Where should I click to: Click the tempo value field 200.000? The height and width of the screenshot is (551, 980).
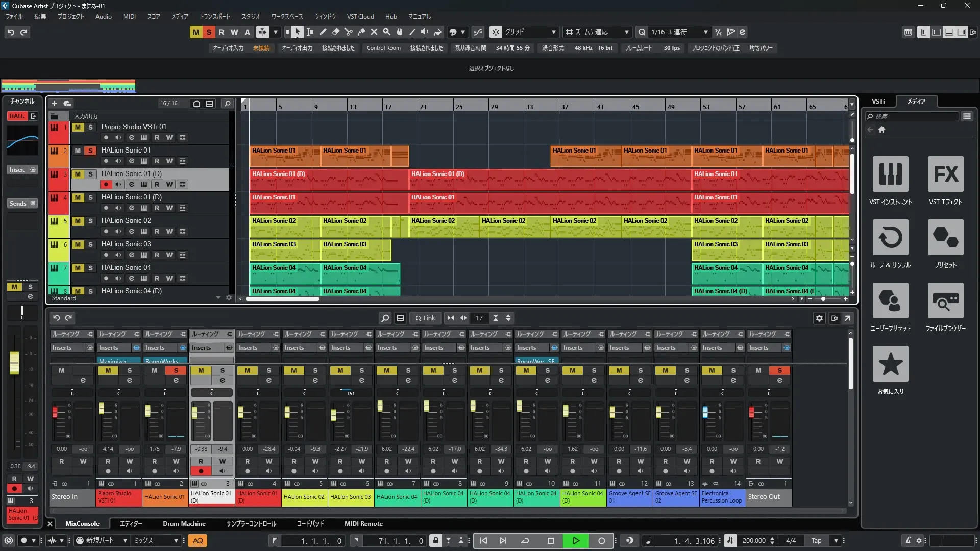click(x=754, y=541)
